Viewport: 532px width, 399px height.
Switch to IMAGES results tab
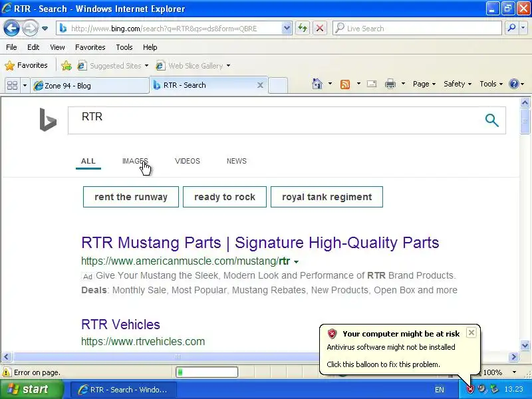135,161
